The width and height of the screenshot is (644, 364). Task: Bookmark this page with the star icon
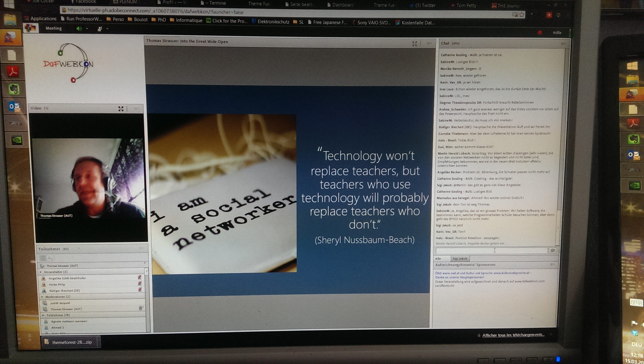click(521, 15)
